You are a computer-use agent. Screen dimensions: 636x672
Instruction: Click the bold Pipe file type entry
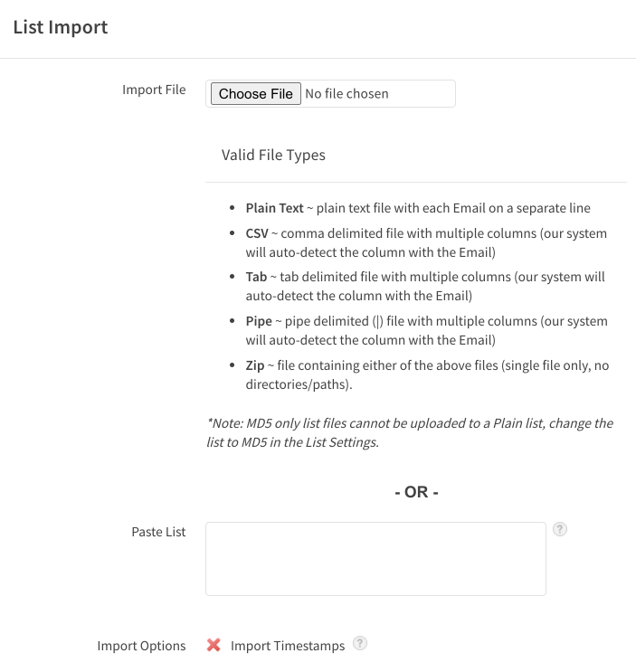pos(259,321)
